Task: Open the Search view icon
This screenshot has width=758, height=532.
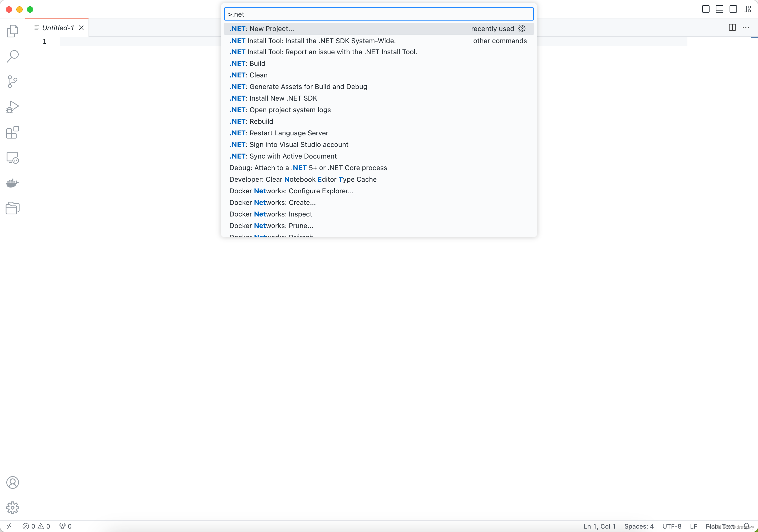Action: pos(13,56)
